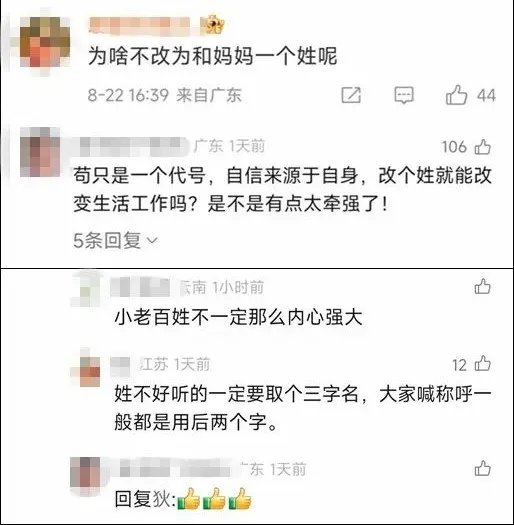Click the blurred username beside 广东 1天前
Image resolution: width=514 pixels, height=525 pixels.
tap(134, 147)
